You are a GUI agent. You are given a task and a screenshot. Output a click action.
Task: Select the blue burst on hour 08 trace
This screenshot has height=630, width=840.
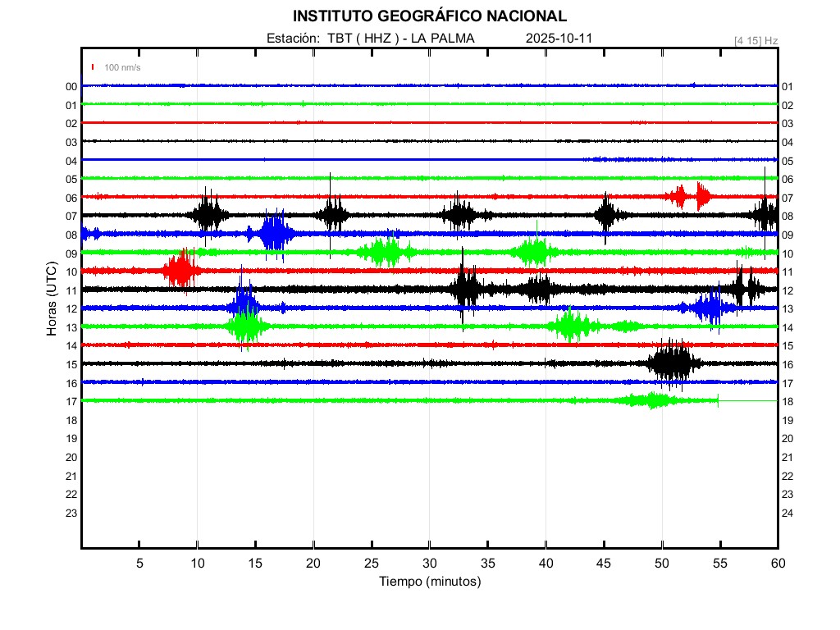pyautogui.click(x=273, y=234)
